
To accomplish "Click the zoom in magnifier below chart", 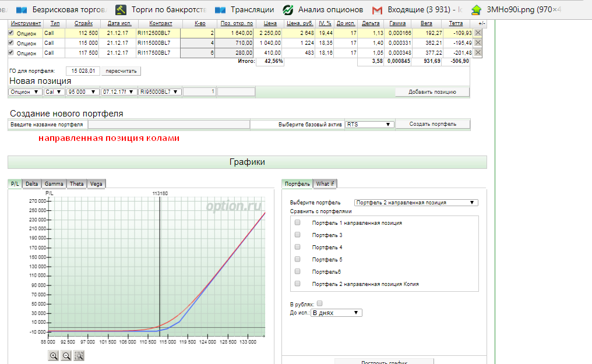I will click(x=54, y=356).
